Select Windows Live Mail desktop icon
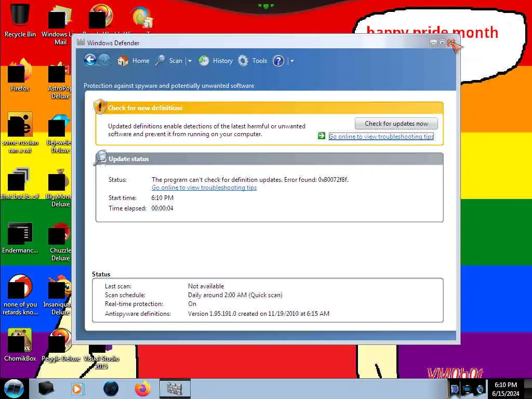Viewport: 532px width, 399px height. (x=60, y=24)
